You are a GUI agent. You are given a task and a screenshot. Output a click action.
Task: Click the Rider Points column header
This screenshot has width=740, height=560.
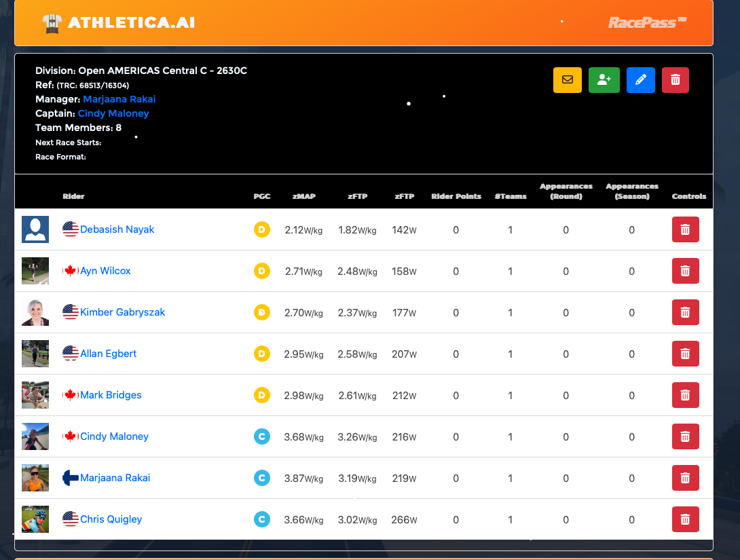(x=456, y=196)
